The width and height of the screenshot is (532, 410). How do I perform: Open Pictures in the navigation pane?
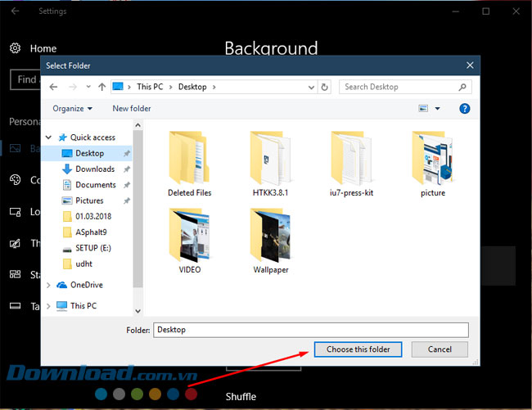[x=89, y=200]
